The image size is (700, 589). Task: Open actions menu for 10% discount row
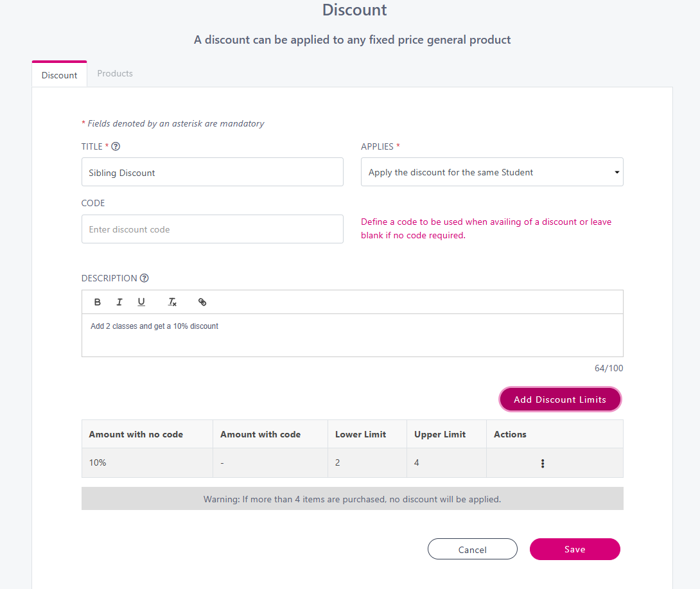tap(543, 463)
